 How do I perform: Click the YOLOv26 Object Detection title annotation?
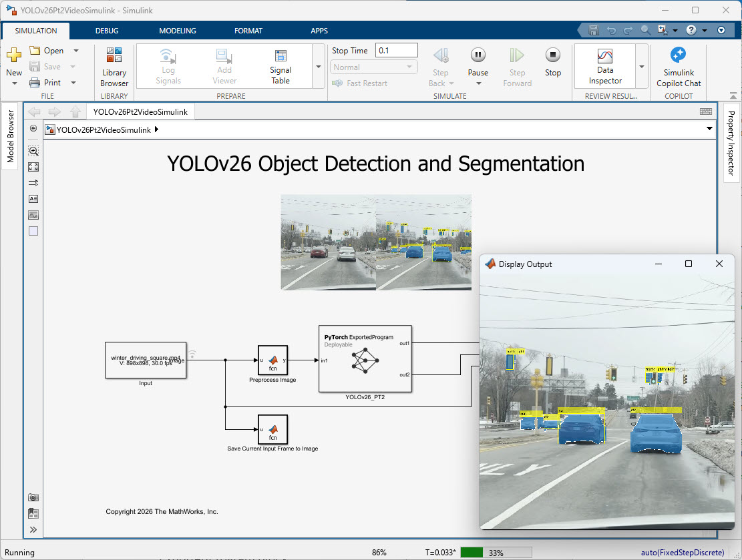[376, 164]
